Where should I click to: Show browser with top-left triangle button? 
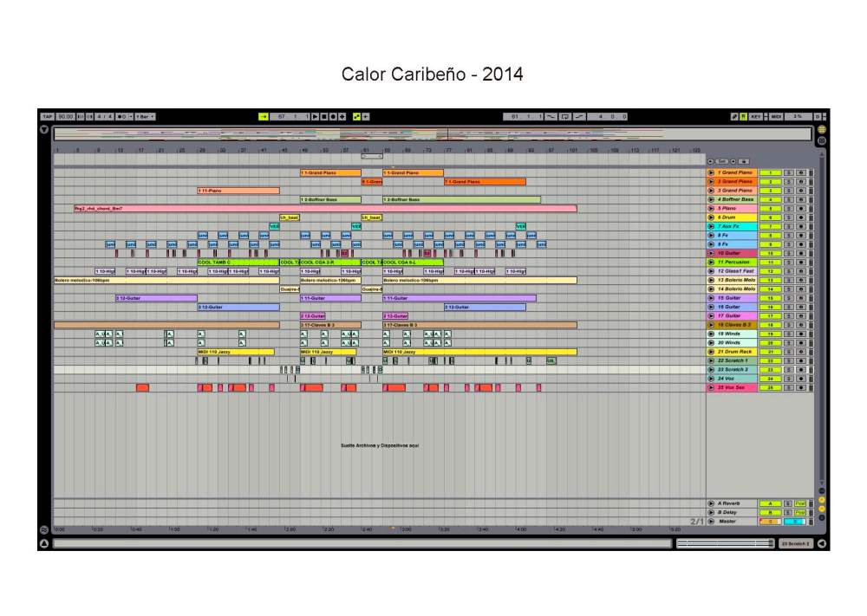(x=44, y=129)
